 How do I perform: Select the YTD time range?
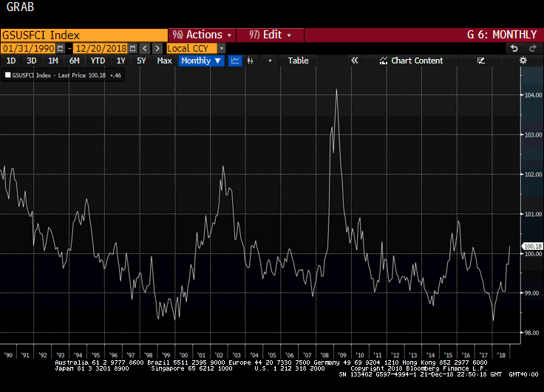point(98,61)
